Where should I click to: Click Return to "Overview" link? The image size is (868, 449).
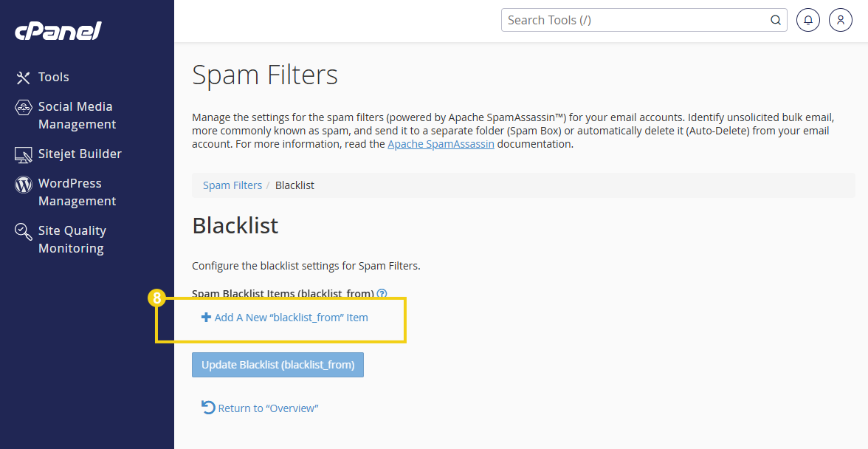[268, 408]
